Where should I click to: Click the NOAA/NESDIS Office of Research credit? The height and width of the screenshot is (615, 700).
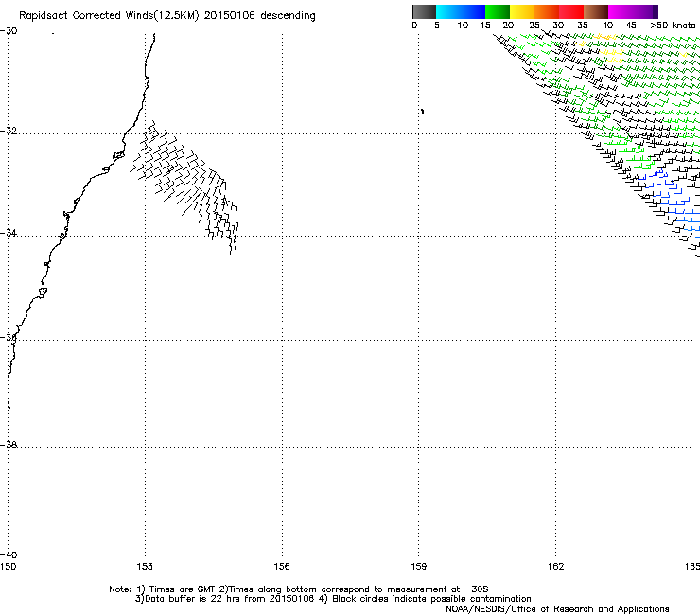click(557, 609)
